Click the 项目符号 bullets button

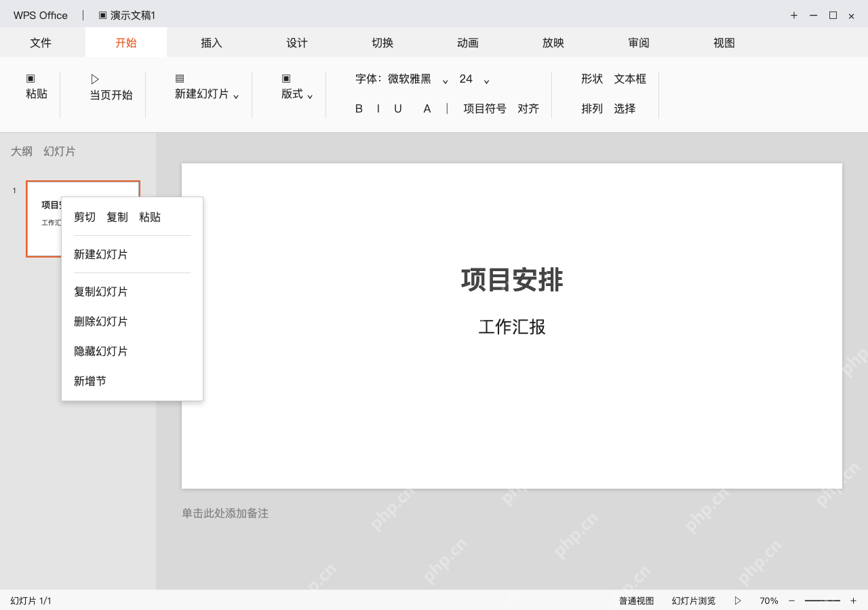[x=485, y=108]
